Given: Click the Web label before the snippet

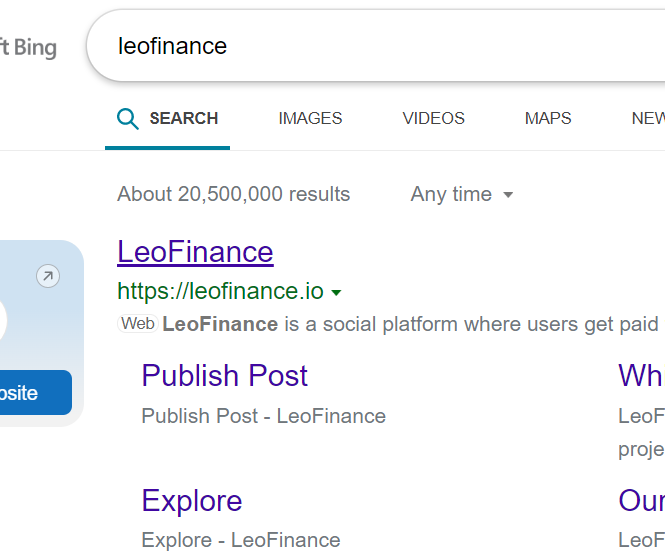Looking at the screenshot, I should tap(138, 324).
